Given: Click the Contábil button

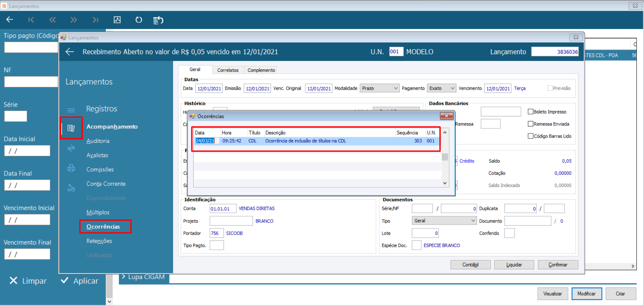Looking at the screenshot, I should 470,265.
